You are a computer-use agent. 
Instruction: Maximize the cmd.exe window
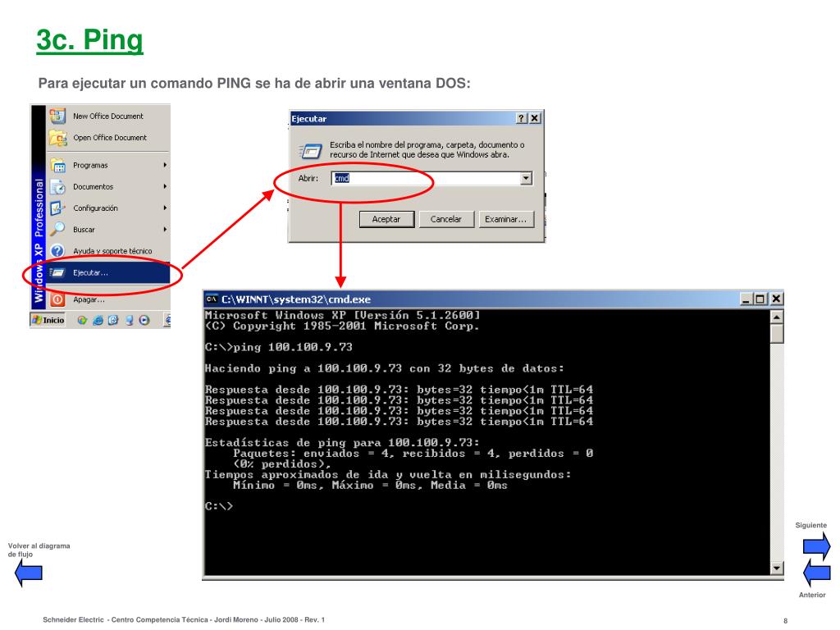760,299
